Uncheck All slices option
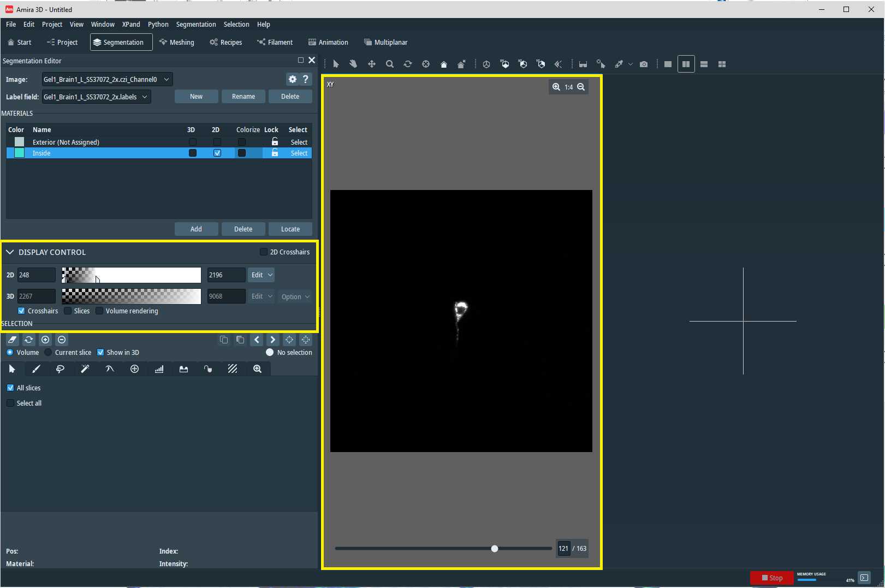Screen dimensions: 885x588 pos(10,388)
